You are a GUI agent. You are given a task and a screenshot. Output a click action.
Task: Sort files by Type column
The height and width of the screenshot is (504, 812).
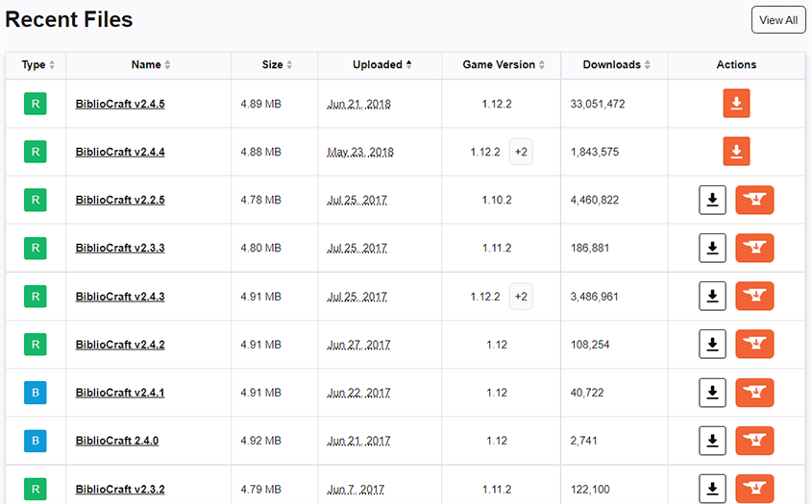click(38, 65)
